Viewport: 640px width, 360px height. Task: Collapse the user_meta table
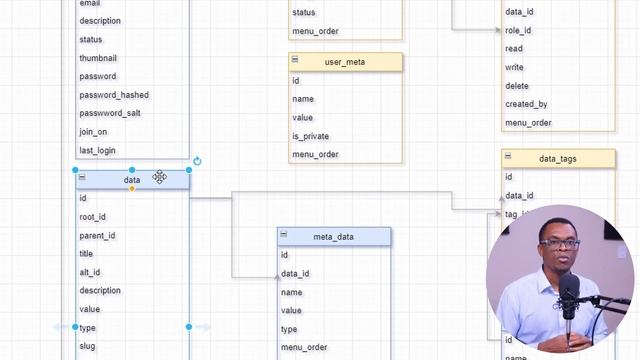(295, 60)
